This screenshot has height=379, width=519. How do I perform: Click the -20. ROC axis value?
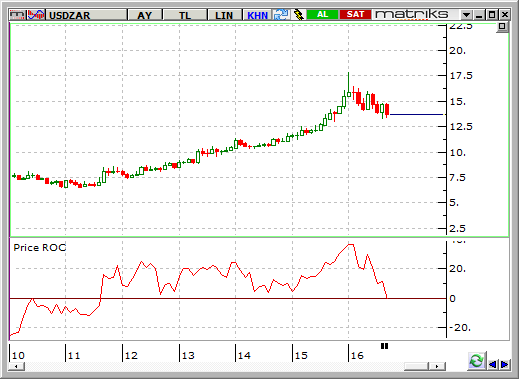tap(460, 328)
